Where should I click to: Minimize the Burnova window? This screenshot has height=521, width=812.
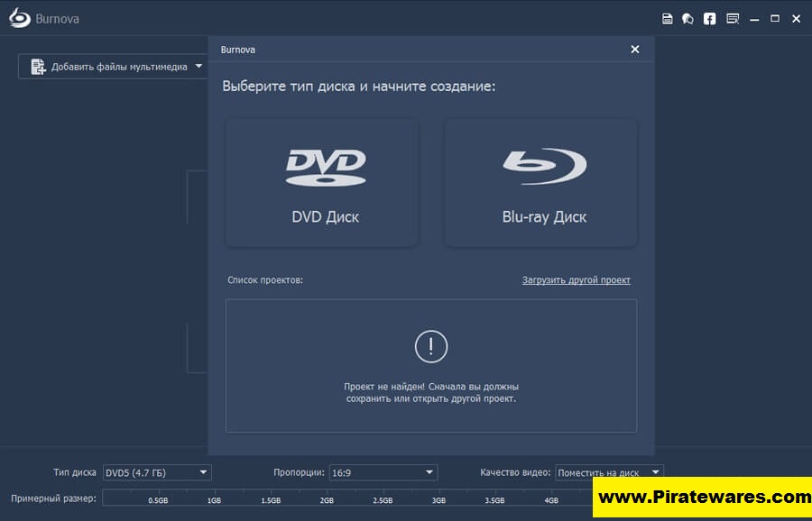click(754, 18)
